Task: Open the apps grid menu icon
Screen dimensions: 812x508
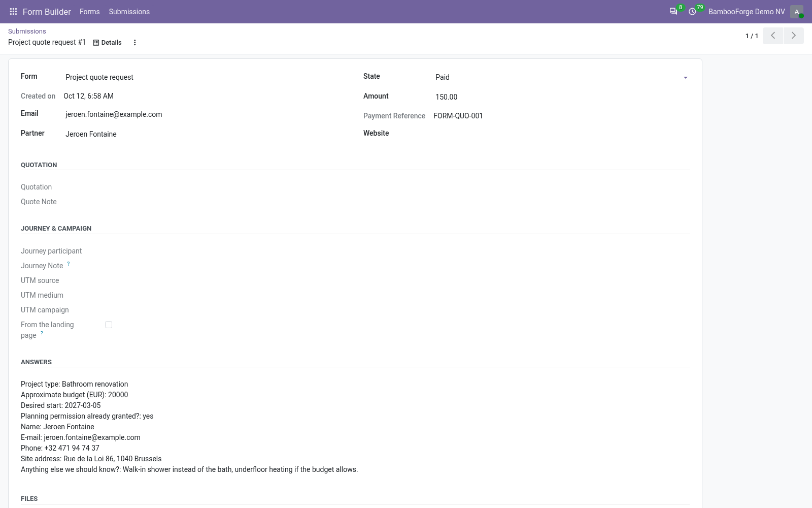Action: point(14,11)
